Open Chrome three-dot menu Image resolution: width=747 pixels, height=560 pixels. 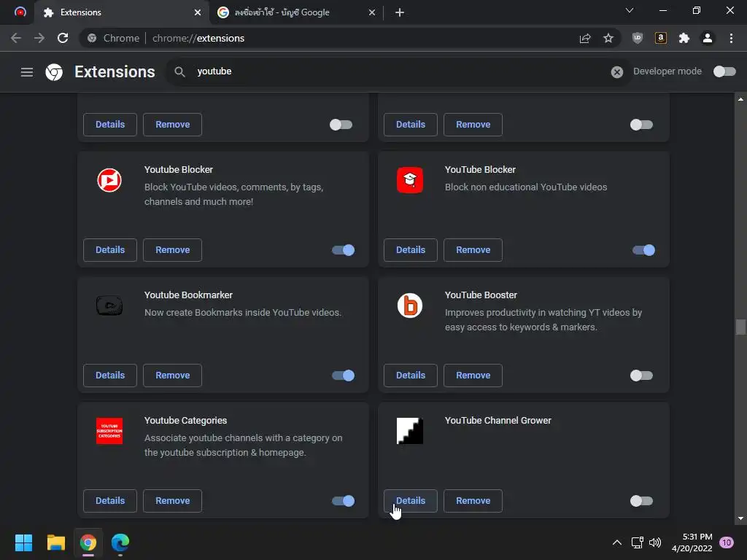tap(731, 38)
